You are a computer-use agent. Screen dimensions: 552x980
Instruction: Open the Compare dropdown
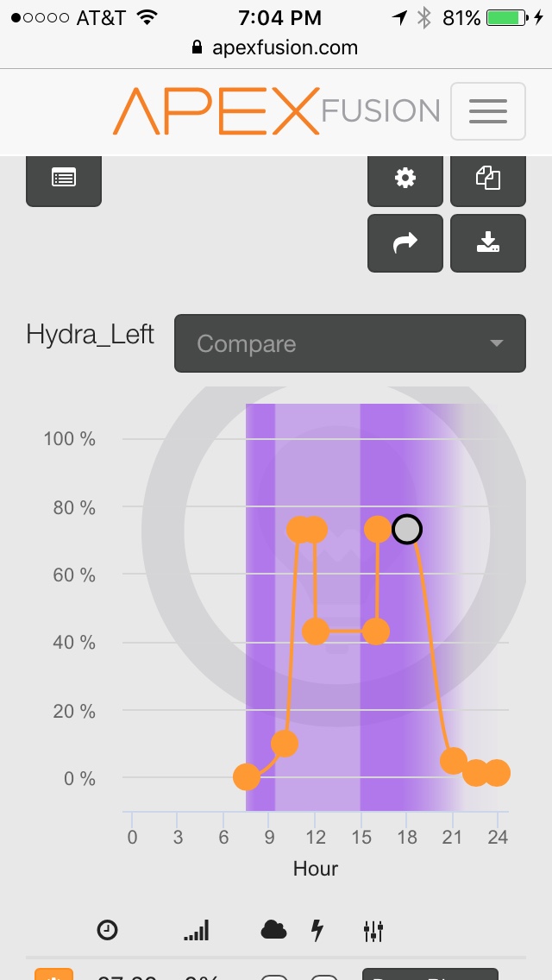pyautogui.click(x=350, y=343)
